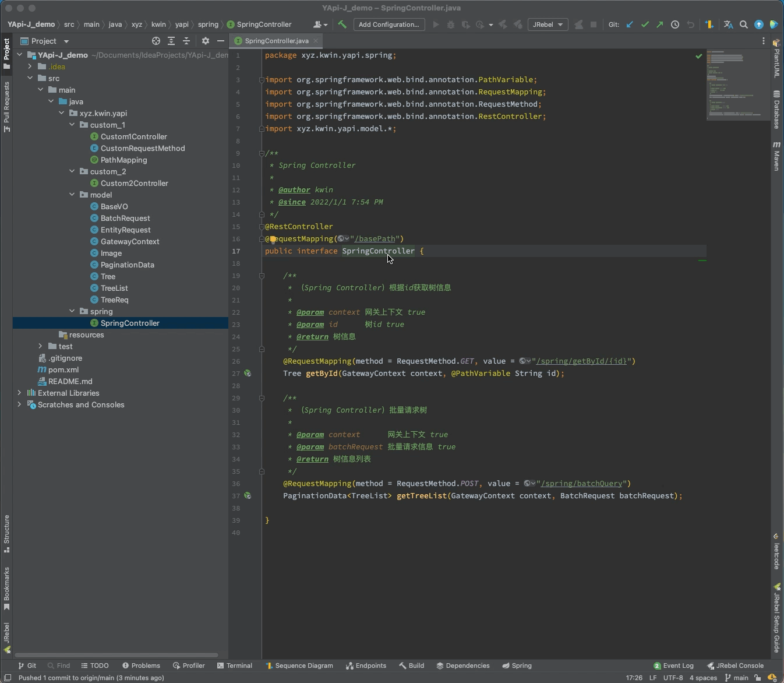Open Git history clock icon
The image size is (784, 683).
(x=675, y=24)
